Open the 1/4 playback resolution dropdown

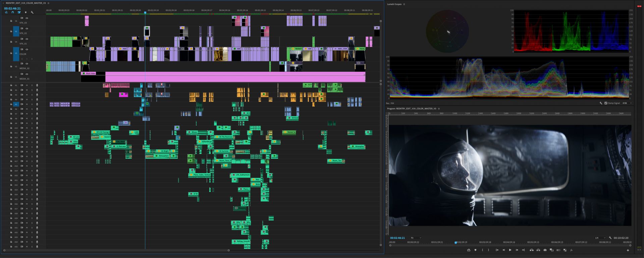click(x=600, y=238)
